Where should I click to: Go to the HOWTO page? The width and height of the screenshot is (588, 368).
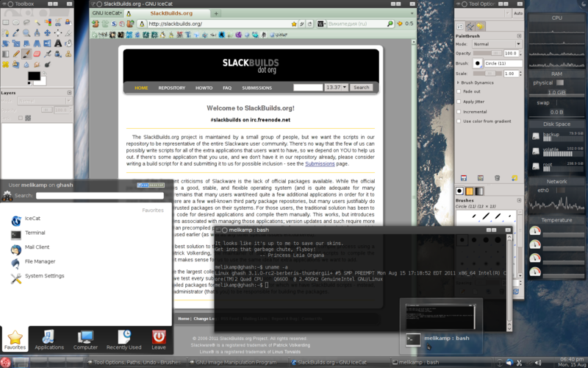pos(204,88)
